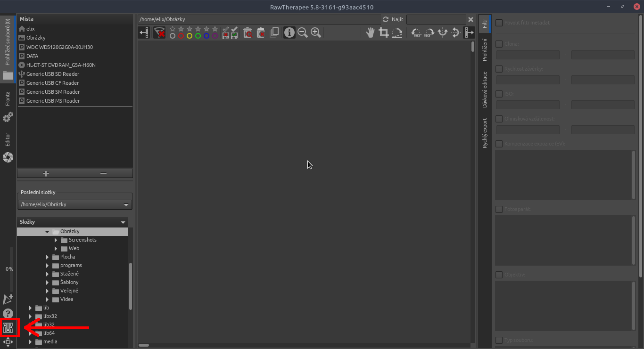Tick the ISO checkbox

pos(499,94)
